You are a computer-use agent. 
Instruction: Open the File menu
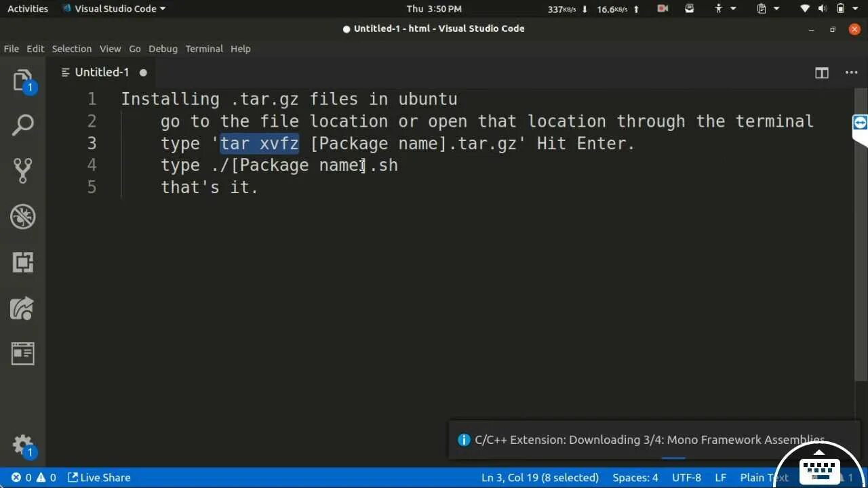[x=12, y=49]
